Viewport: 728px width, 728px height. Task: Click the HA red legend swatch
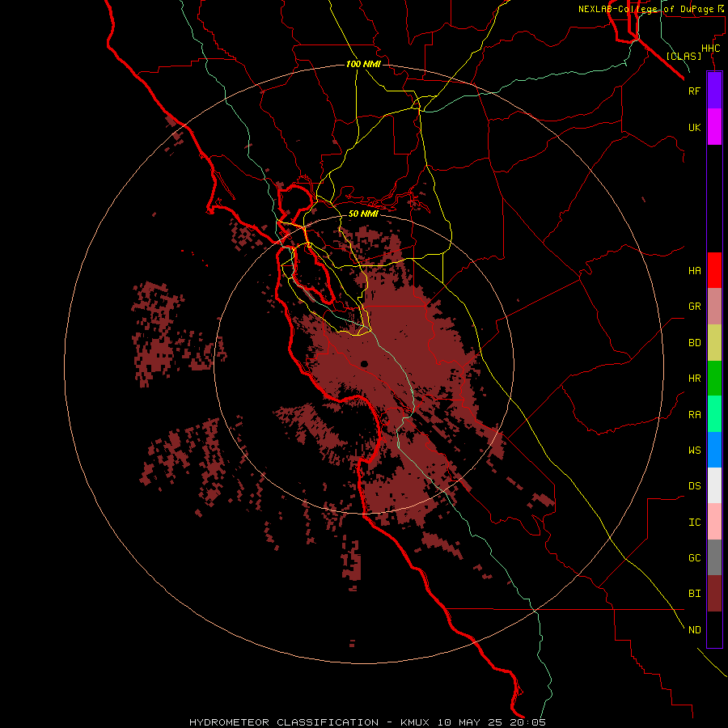(714, 270)
